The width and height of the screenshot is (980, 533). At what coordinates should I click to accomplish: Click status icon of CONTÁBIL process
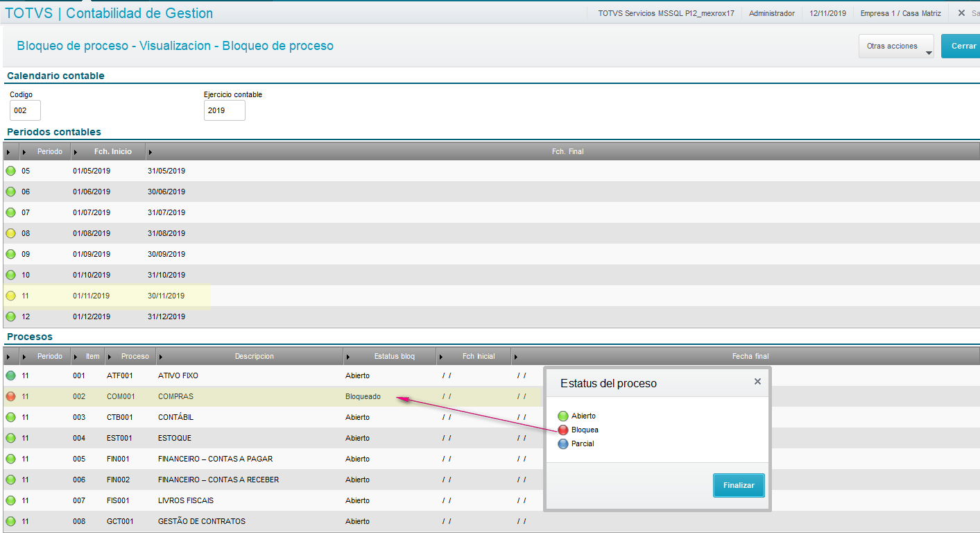(10, 417)
